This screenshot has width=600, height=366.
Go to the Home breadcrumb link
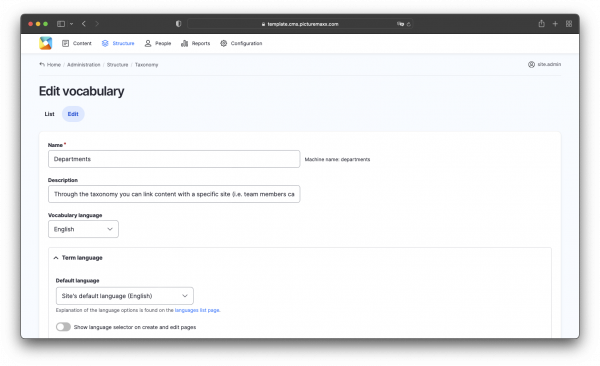tap(54, 65)
